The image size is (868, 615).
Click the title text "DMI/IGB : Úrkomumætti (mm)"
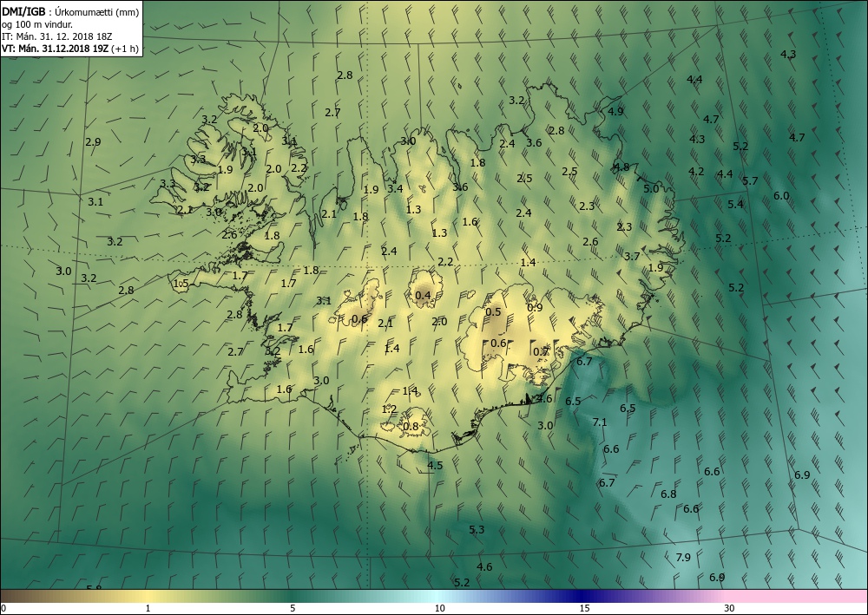tap(70, 12)
